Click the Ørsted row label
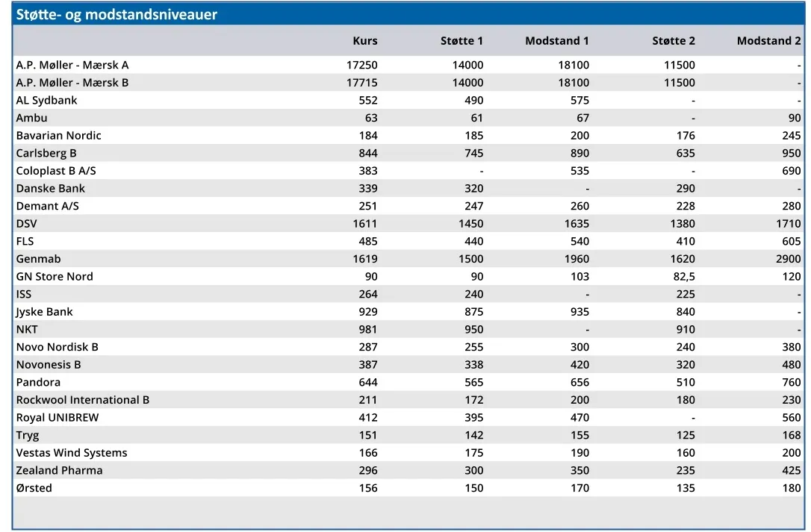 click(34, 487)
